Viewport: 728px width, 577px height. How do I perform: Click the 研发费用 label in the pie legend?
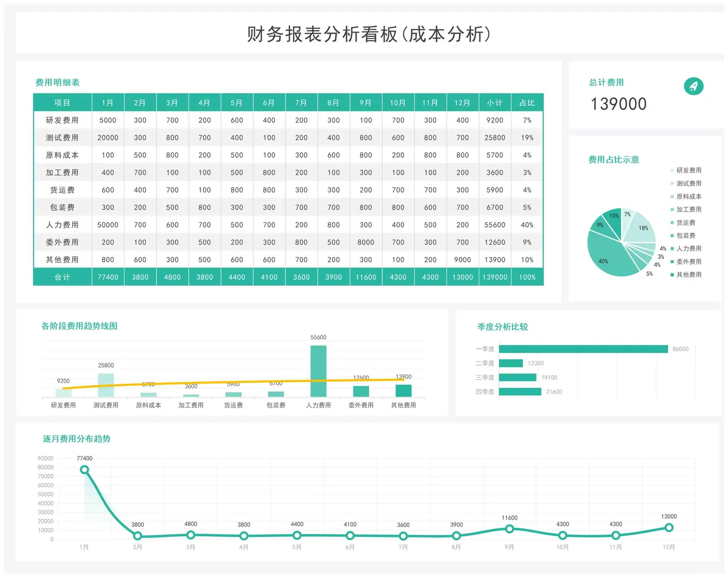[689, 170]
